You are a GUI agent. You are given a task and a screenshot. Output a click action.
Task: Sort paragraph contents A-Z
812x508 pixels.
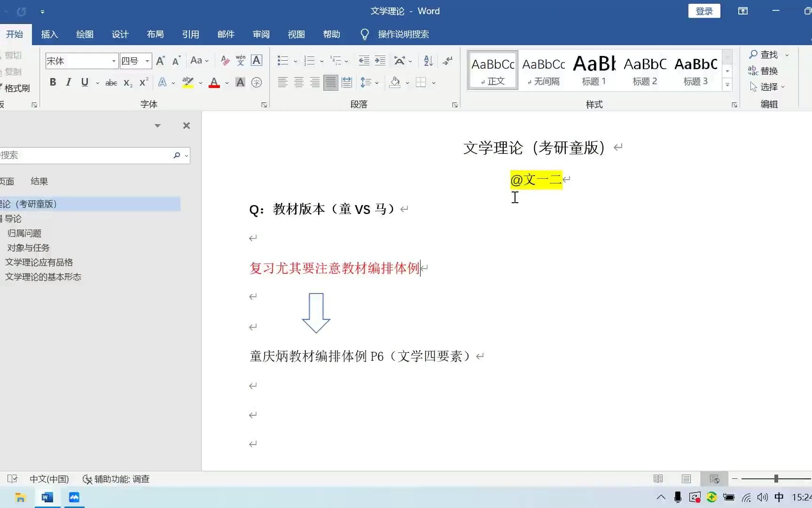point(428,60)
